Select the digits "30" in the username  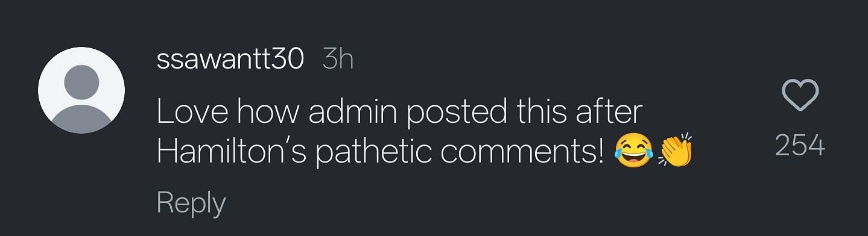[x=285, y=60]
